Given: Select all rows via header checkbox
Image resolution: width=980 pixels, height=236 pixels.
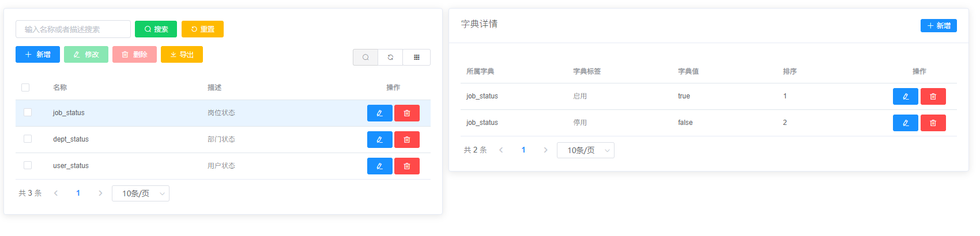Looking at the screenshot, I should coord(25,87).
